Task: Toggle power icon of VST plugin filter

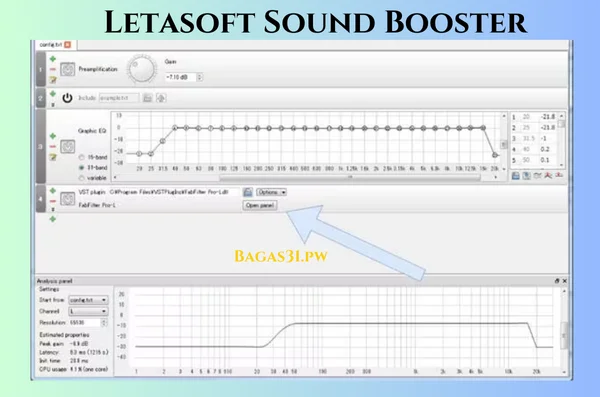Action: (x=68, y=199)
